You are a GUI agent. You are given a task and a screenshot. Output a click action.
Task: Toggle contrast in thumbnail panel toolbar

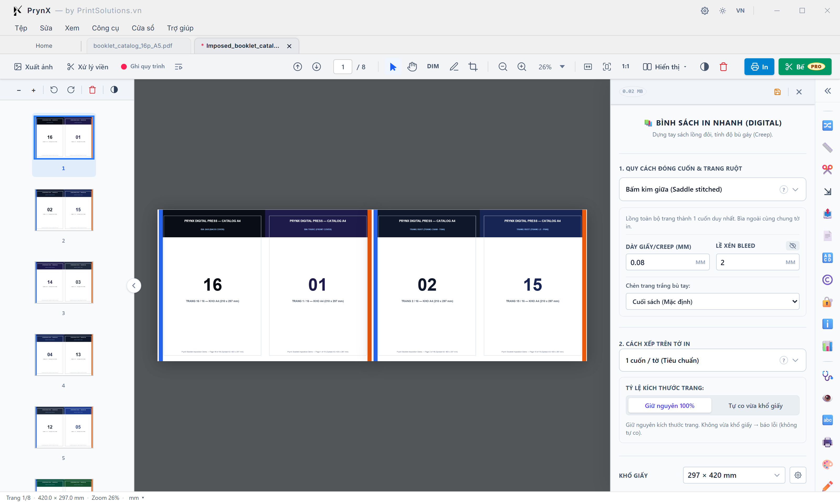[x=114, y=90]
